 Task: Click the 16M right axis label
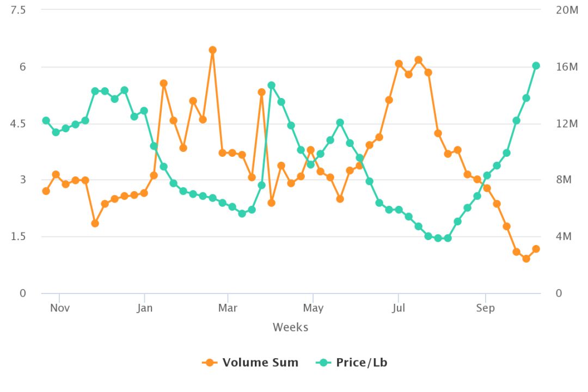(x=566, y=66)
